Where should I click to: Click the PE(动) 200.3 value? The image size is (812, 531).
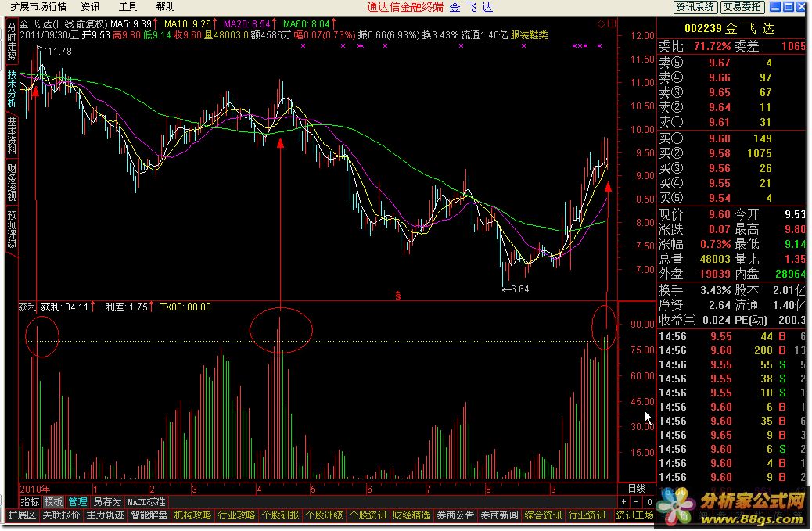(792, 320)
